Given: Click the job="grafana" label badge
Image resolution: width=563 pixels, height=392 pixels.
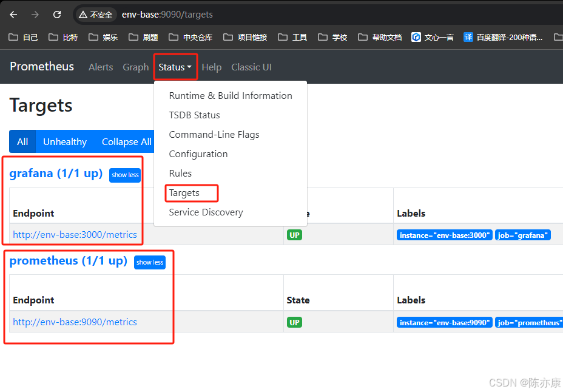Looking at the screenshot, I should (x=523, y=235).
